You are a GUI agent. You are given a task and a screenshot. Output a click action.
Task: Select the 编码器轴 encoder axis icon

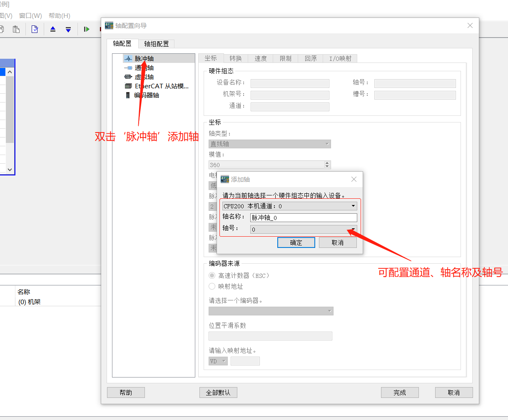tap(128, 95)
